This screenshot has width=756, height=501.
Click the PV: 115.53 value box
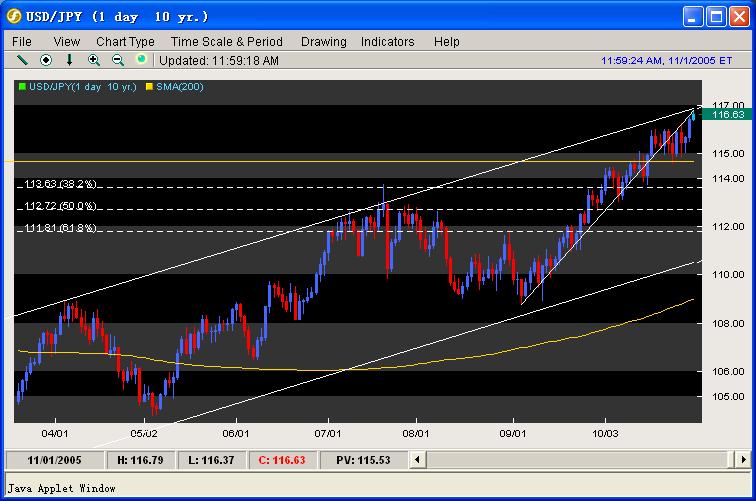pos(363,460)
